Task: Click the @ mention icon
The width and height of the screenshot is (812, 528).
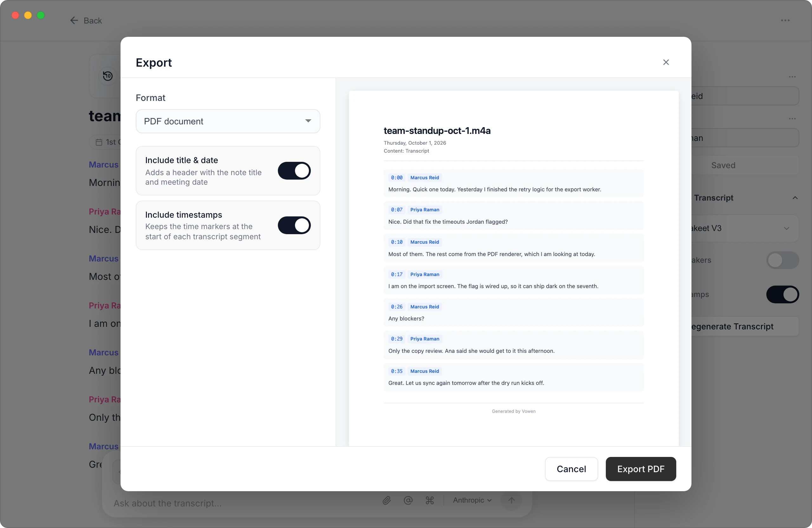Action: click(x=408, y=500)
